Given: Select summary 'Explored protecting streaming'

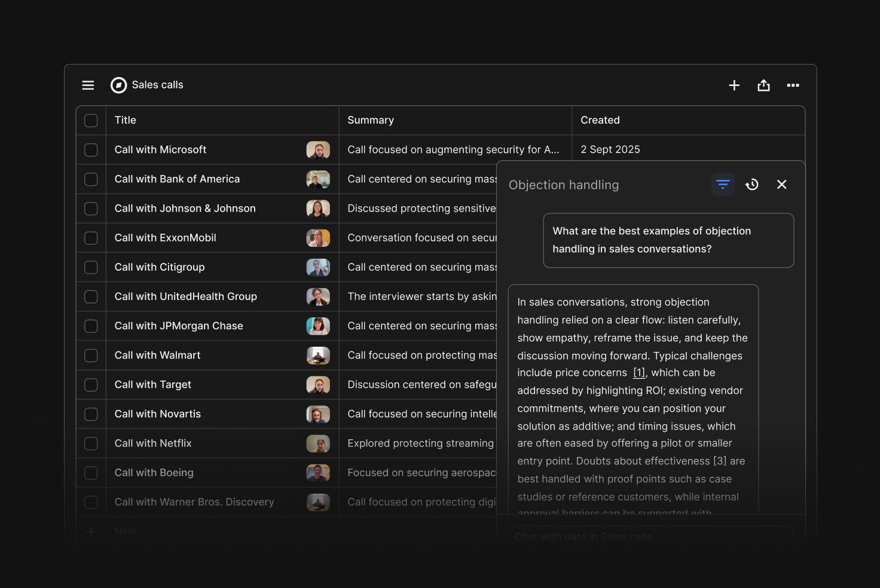Looking at the screenshot, I should coord(421,443).
